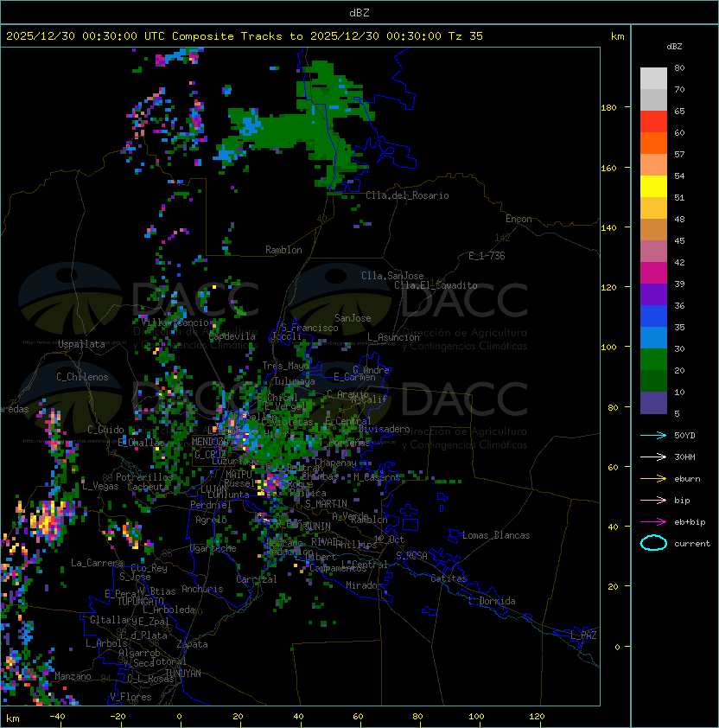Click the 'L_PAZ' map label
This screenshot has width=719, height=728.
pos(583,635)
